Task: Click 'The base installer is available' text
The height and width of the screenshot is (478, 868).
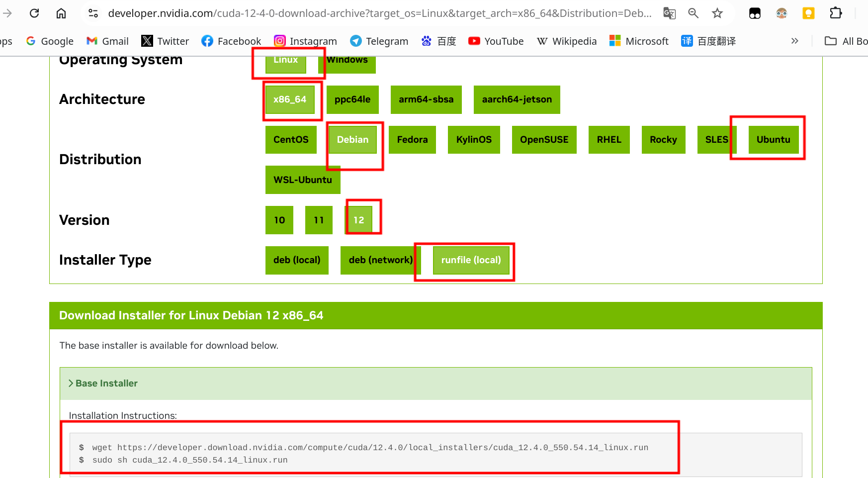Action: coord(169,346)
